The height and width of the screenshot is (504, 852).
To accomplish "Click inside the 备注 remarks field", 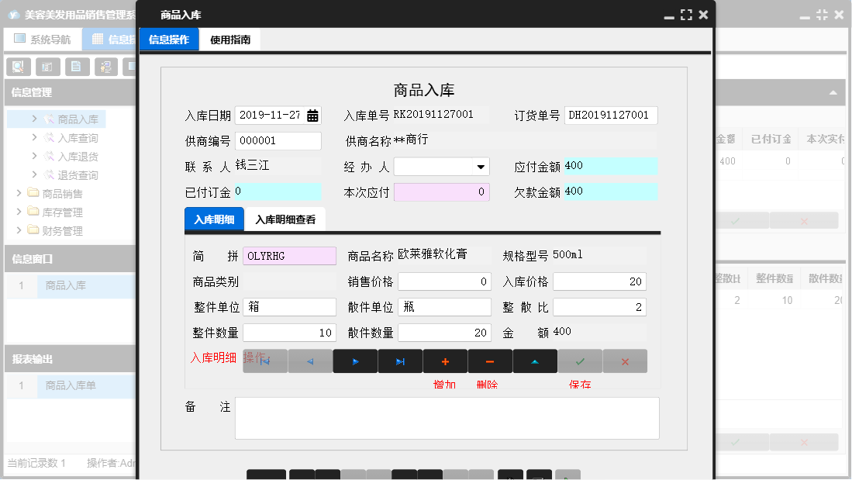I will [x=447, y=418].
